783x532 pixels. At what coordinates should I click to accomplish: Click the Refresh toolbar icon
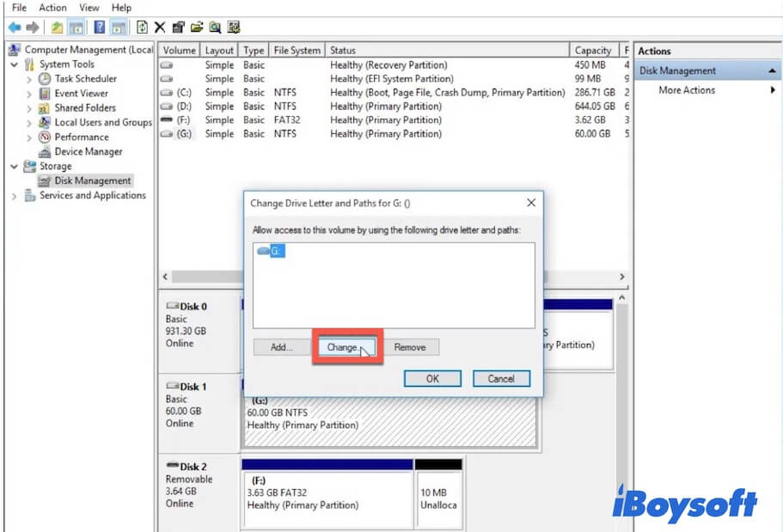(x=142, y=28)
